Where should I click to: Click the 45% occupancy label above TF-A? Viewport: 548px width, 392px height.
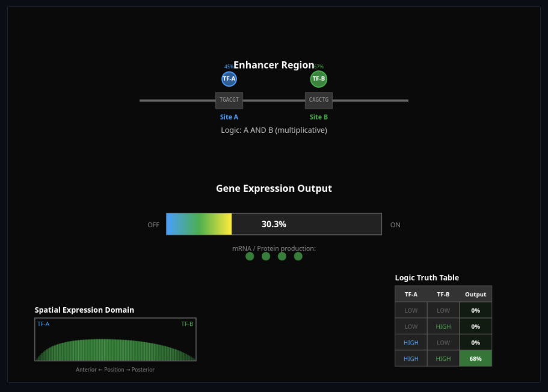229,67
